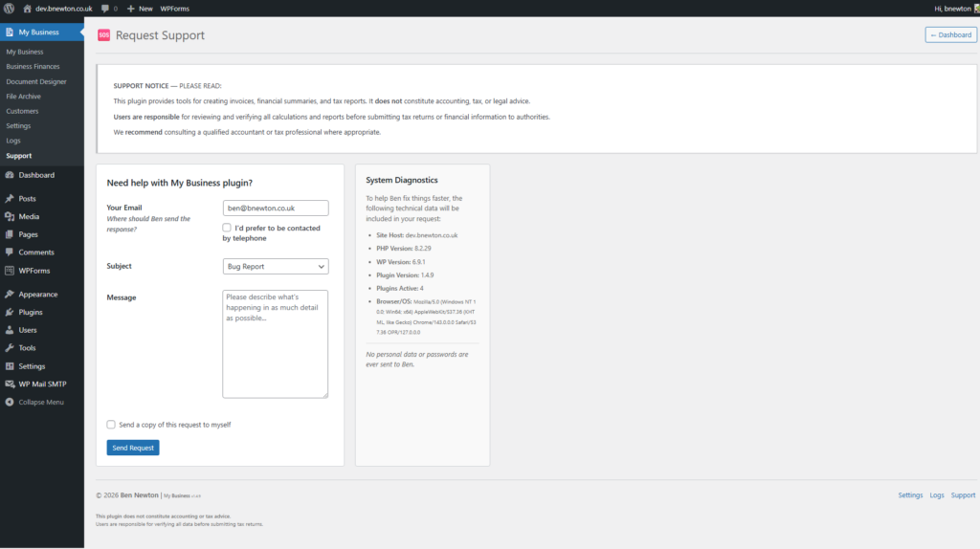
Task: Open the comments bubble icon in admin bar
Action: [105, 8]
